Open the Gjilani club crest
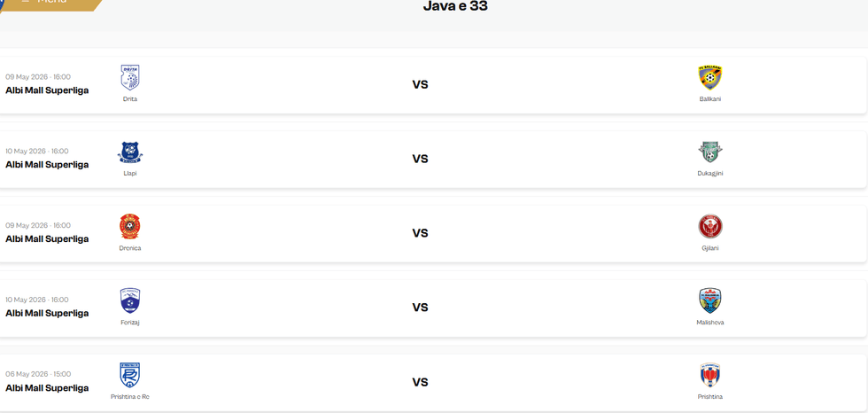Image resolution: width=868 pixels, height=413 pixels. (x=710, y=226)
